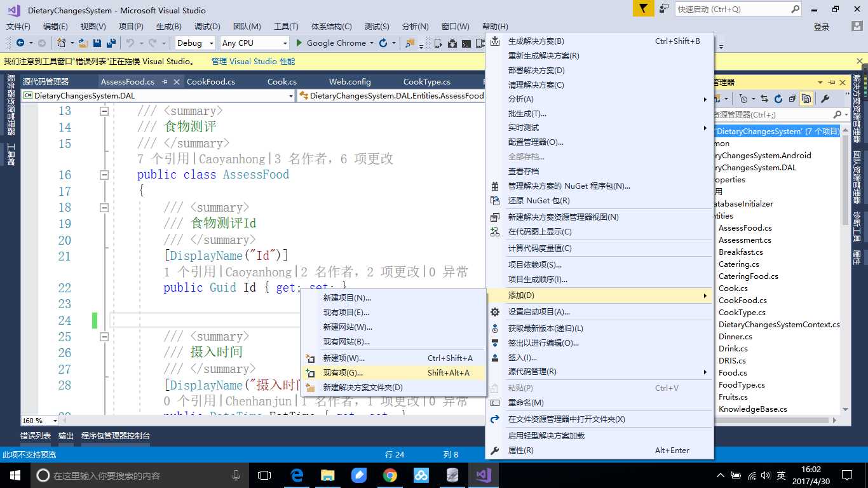
Task: Open the 程序包管理器控制台 bottom tab
Action: (116, 436)
